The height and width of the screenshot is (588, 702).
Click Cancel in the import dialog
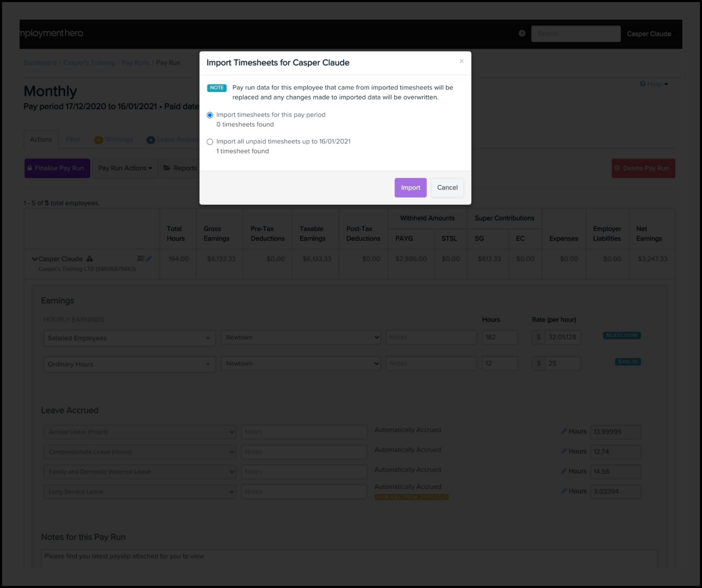coord(447,188)
